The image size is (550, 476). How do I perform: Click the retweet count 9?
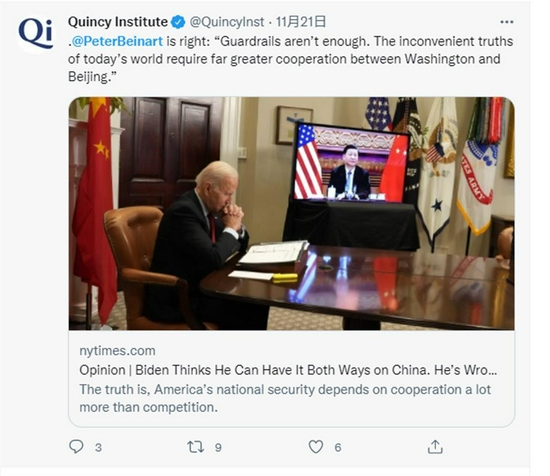click(218, 447)
